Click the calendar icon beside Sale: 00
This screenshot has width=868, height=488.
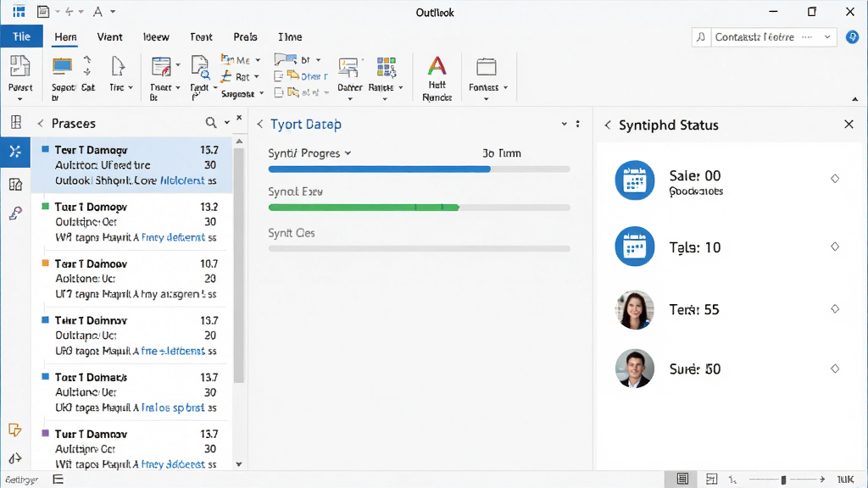pyautogui.click(x=634, y=180)
